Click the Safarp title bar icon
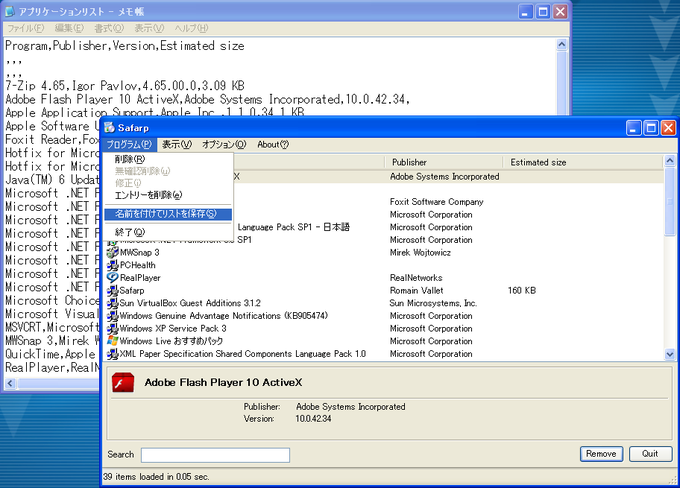Viewport: 680px width, 488px height. 109,128
